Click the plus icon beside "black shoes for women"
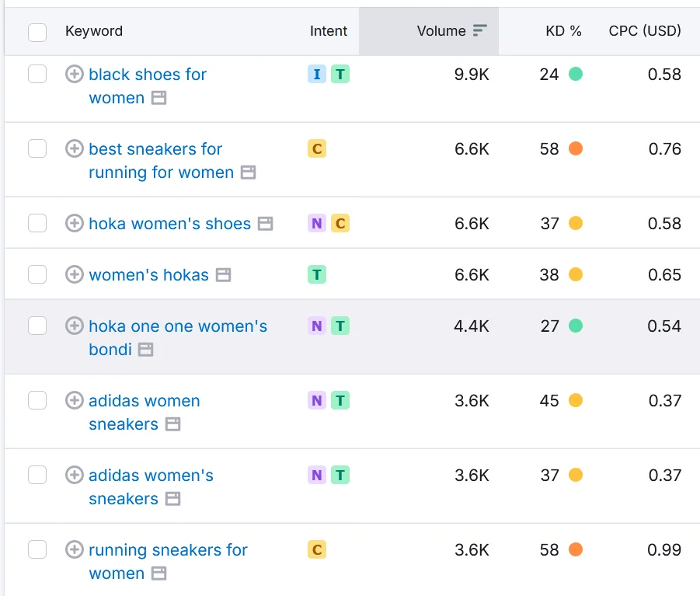 74,75
